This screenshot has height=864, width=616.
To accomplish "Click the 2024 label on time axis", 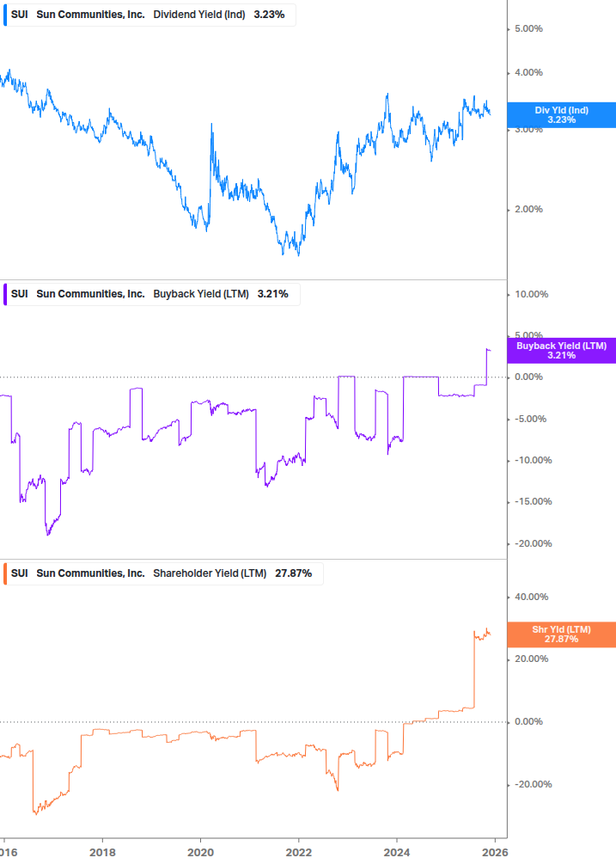I will pyautogui.click(x=397, y=853).
